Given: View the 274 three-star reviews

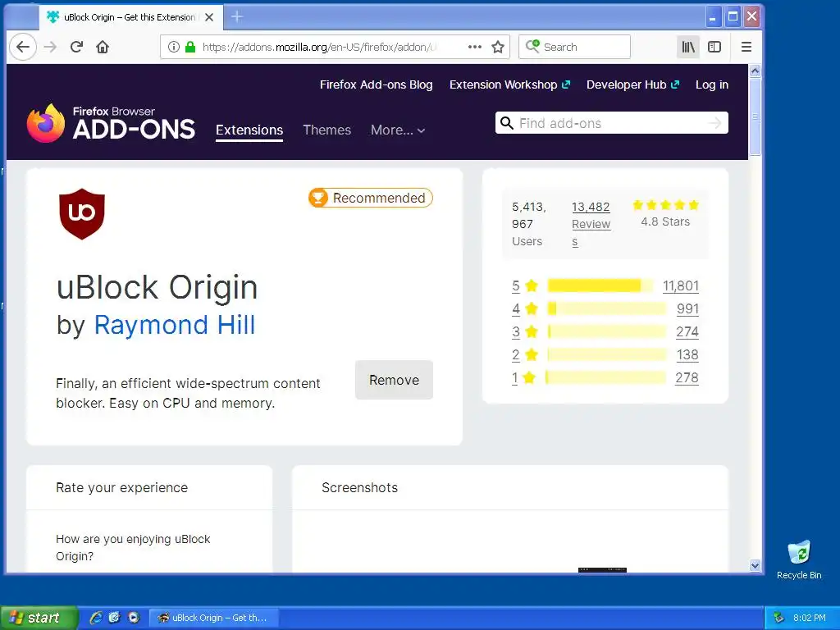Looking at the screenshot, I should point(687,332).
